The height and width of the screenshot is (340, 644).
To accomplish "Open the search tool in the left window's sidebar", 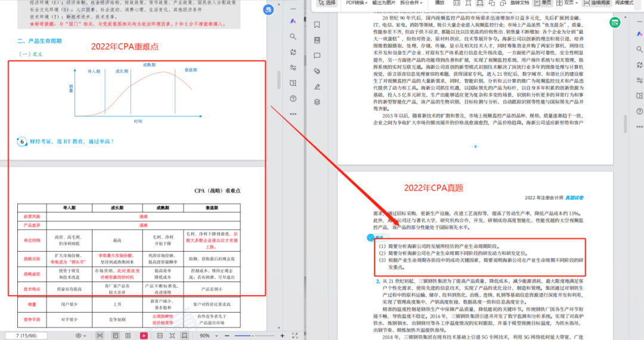I will (293, 36).
